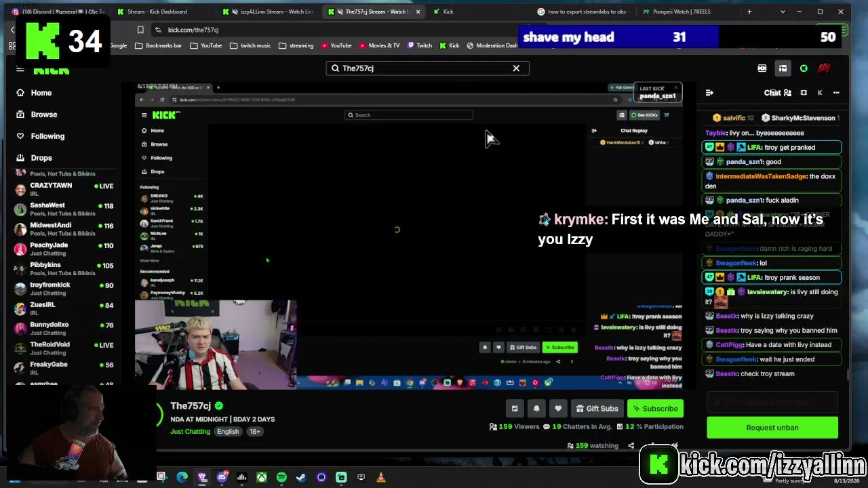Collapse the chat panel

[709, 93]
